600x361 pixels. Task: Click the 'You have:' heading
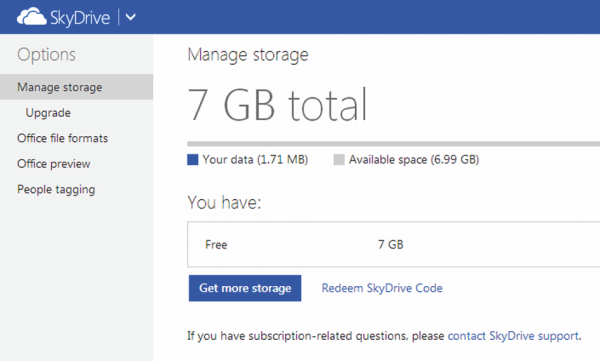224,202
